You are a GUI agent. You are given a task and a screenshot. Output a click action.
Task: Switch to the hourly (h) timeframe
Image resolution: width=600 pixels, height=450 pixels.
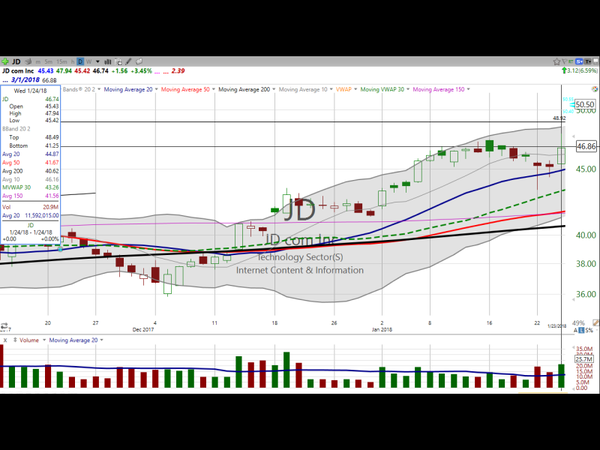pos(72,62)
